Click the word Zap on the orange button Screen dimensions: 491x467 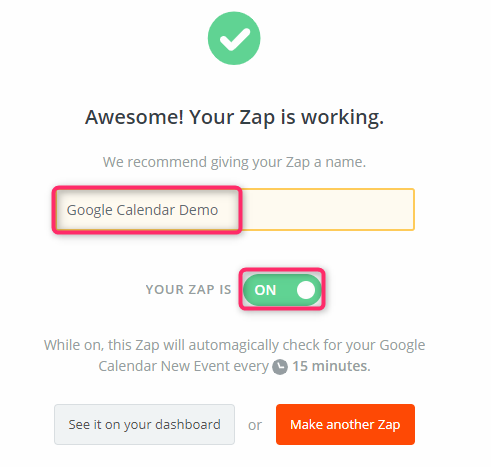[389, 425]
